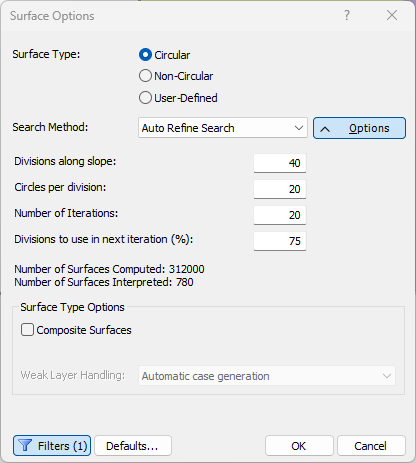Open the Filters (1) dialog
This screenshot has width=416, height=463.
pos(52,446)
